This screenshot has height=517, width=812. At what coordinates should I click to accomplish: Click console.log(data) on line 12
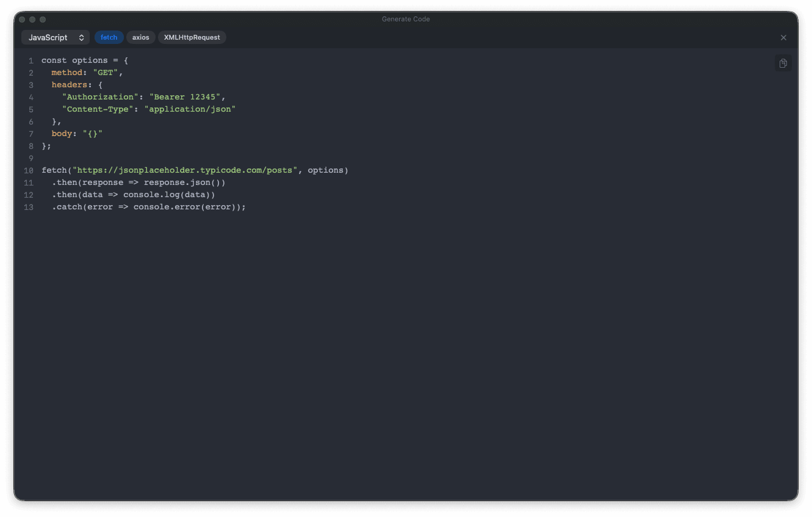click(167, 195)
